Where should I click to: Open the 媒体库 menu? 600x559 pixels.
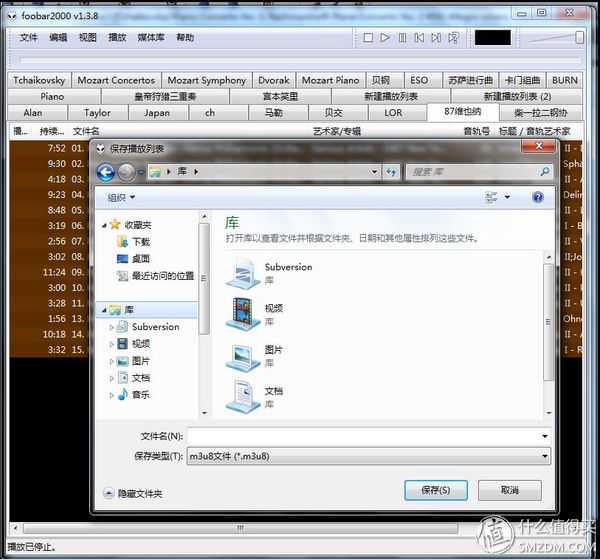tap(151, 38)
